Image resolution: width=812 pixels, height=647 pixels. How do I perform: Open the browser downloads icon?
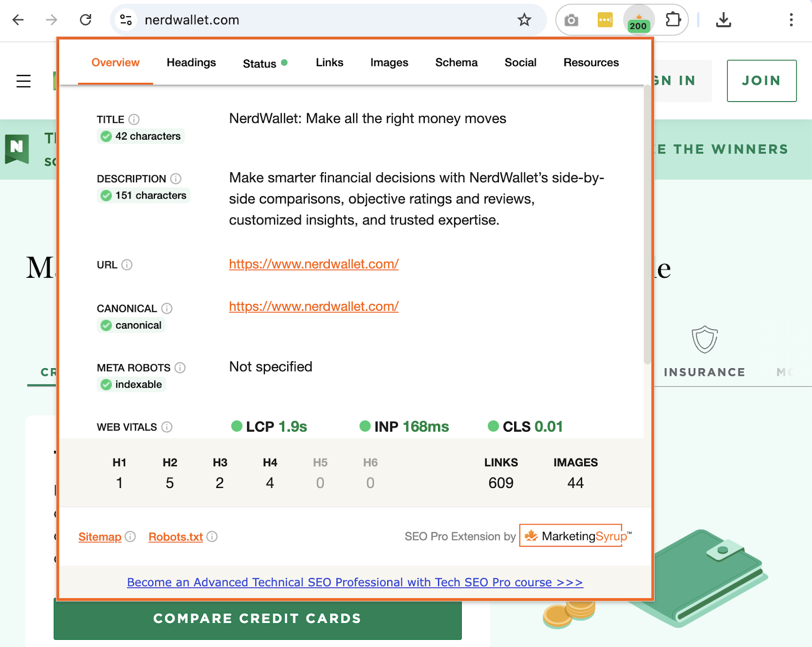pyautogui.click(x=723, y=20)
